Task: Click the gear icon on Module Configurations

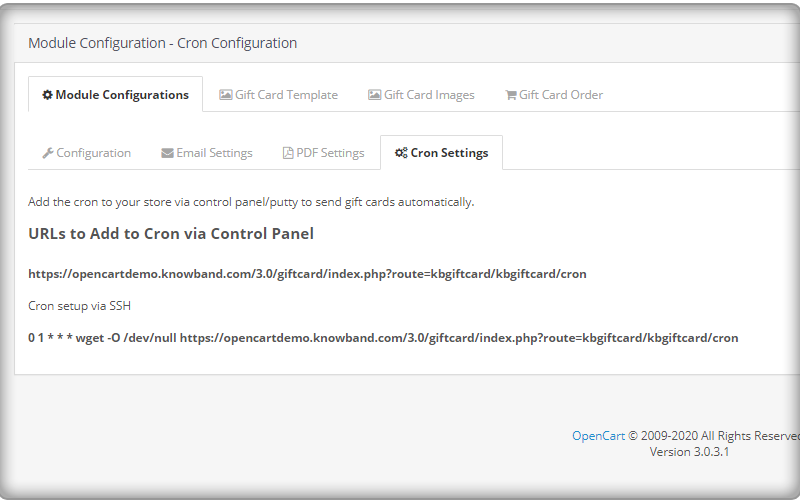Action: [47, 95]
